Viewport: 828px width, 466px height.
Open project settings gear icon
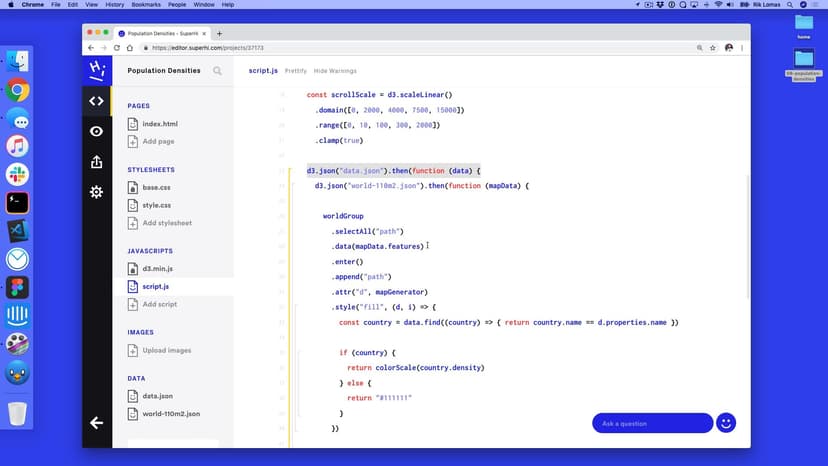click(x=96, y=191)
